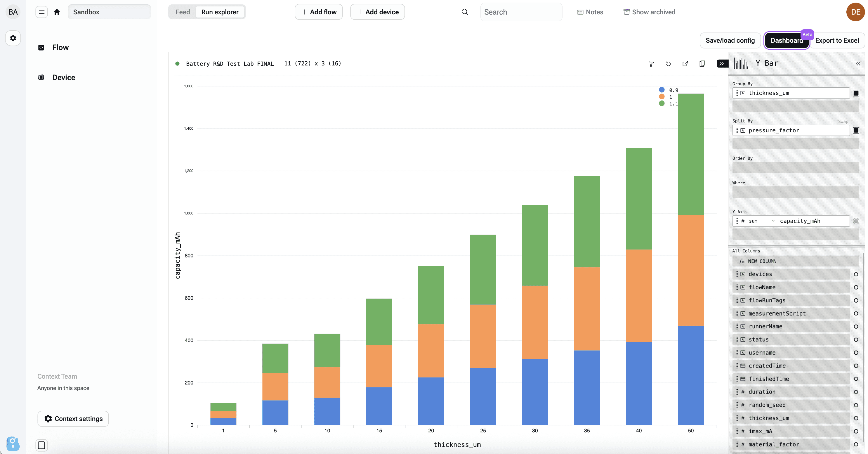Click the Search input field
868x454 pixels.
(x=521, y=12)
